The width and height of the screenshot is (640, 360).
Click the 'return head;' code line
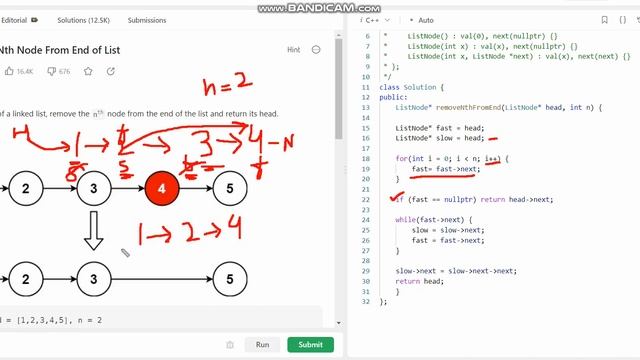pos(419,281)
